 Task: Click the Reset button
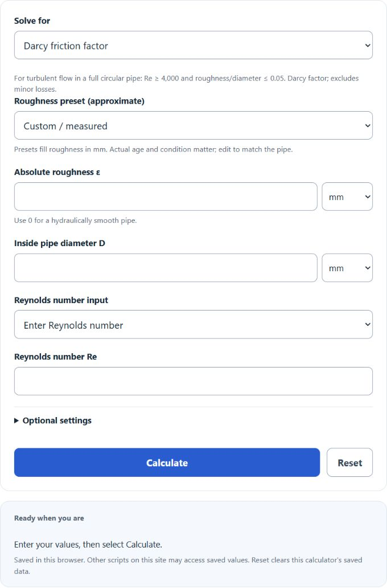point(349,463)
